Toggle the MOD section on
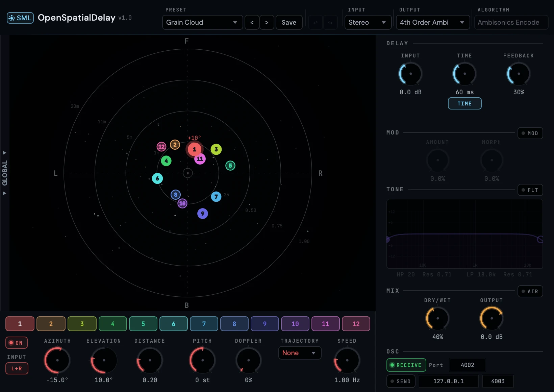Image resolution: width=554 pixels, height=392 pixels. (530, 133)
